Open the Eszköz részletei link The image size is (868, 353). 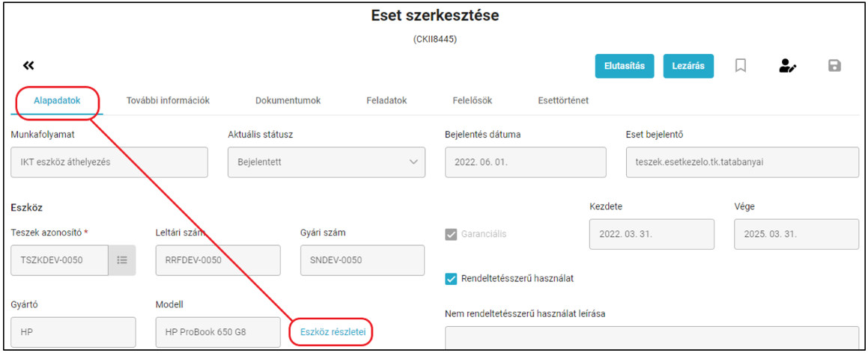[332, 332]
